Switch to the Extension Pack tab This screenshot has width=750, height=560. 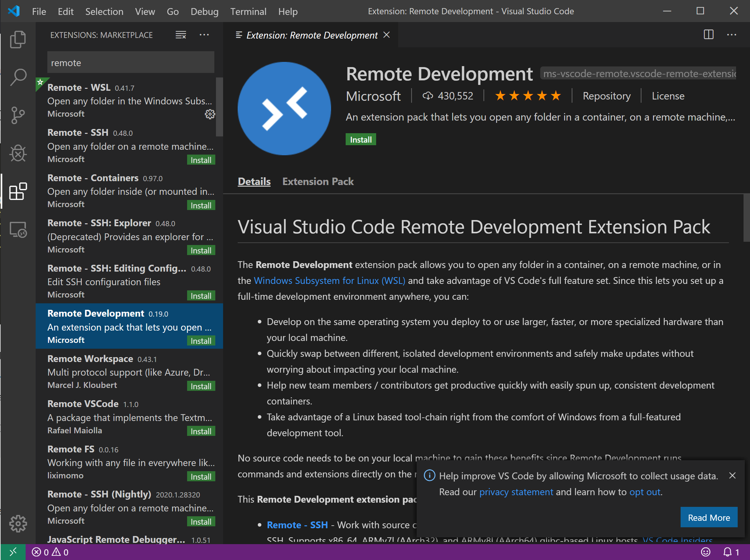(318, 181)
